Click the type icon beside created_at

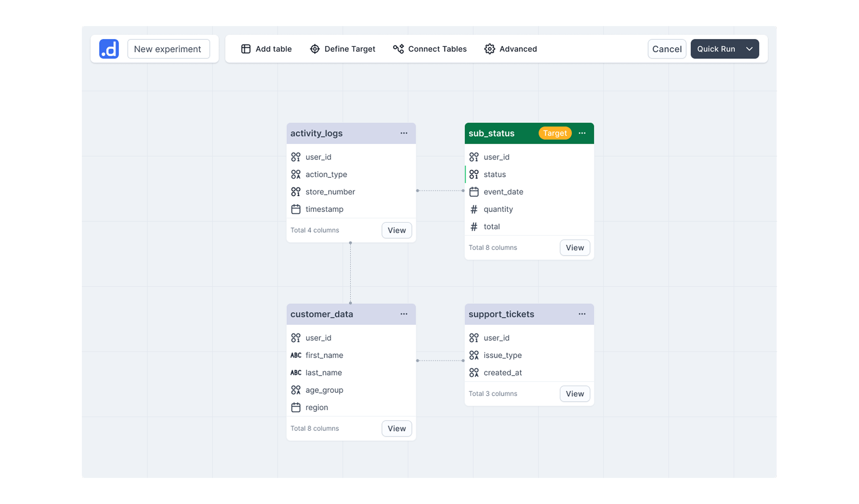pos(474,372)
